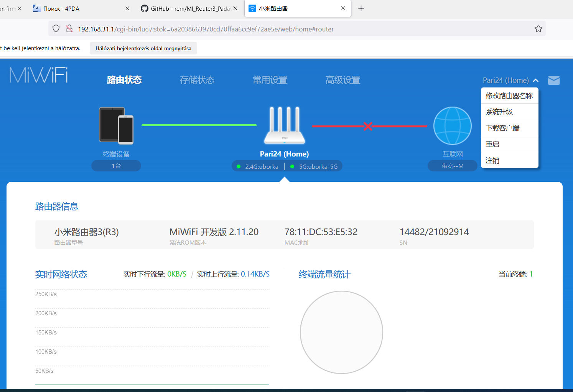
Task: Click the white router icon above Pari24 (Home)
Action: (285, 125)
